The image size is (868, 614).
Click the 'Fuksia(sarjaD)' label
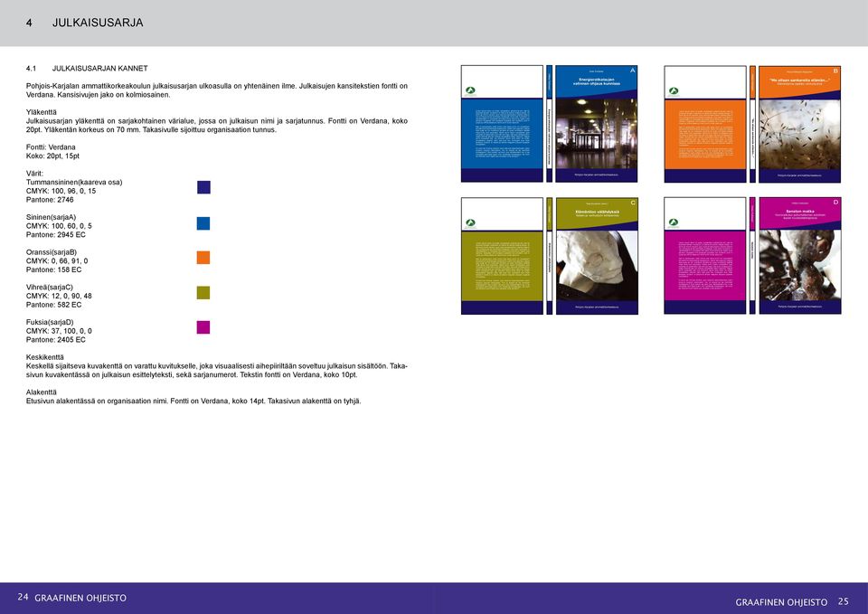50,322
